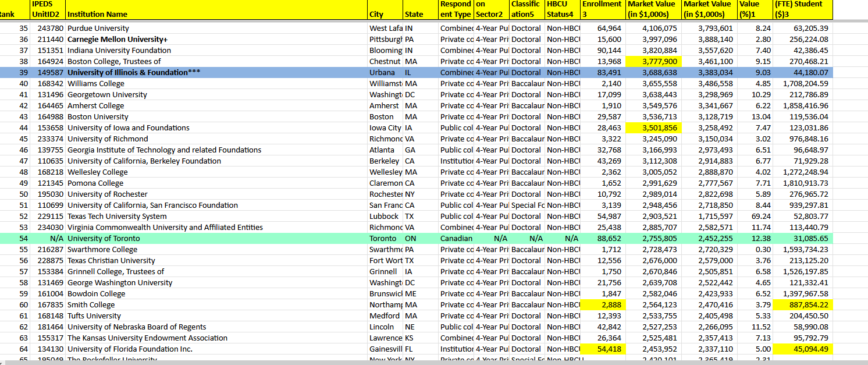The height and width of the screenshot is (365, 868).
Task: Select highlighted enrollment cell 2,888
Action: click(602, 304)
